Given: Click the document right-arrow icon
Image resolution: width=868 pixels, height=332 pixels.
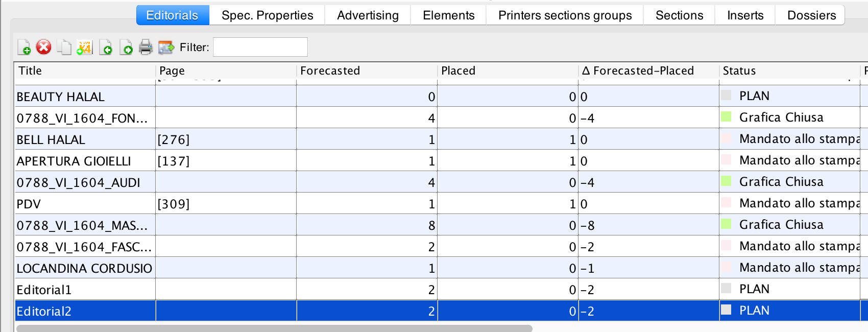Looking at the screenshot, I should tap(126, 48).
